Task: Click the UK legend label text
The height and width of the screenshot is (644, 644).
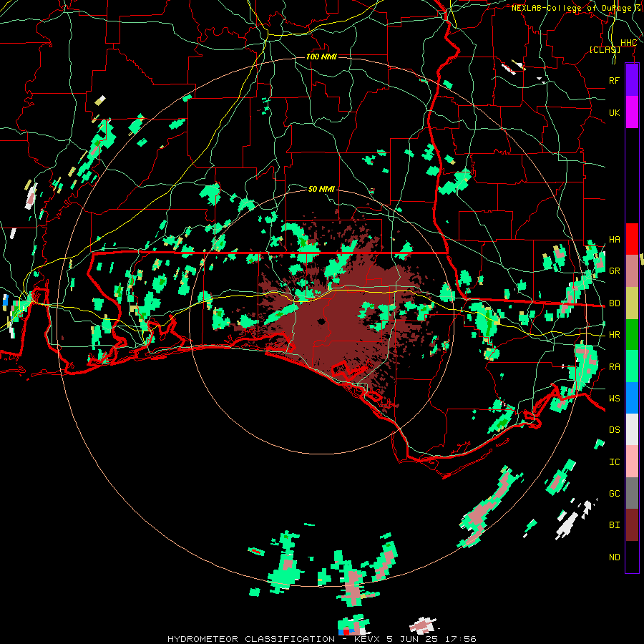Action: click(x=614, y=112)
